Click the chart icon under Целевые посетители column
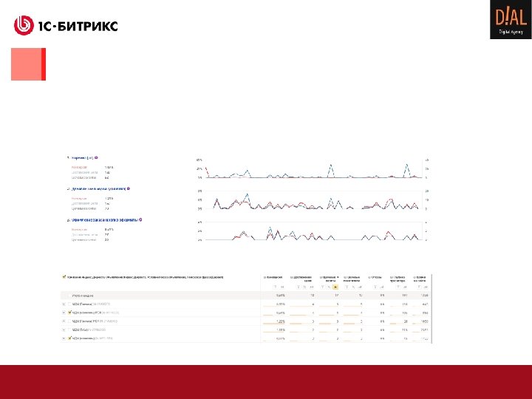Image resolution: width=532 pixels, height=399 pixels. pos(360,287)
